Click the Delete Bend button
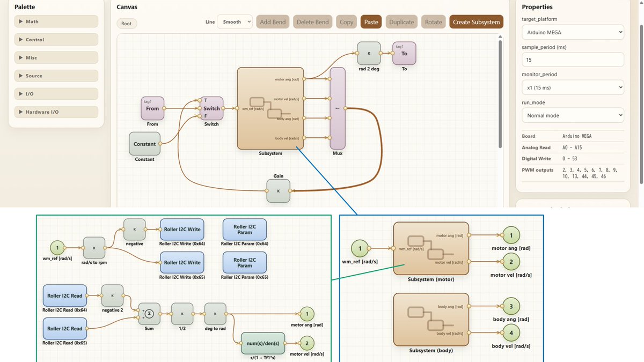This screenshot has height=362, width=644. (313, 22)
